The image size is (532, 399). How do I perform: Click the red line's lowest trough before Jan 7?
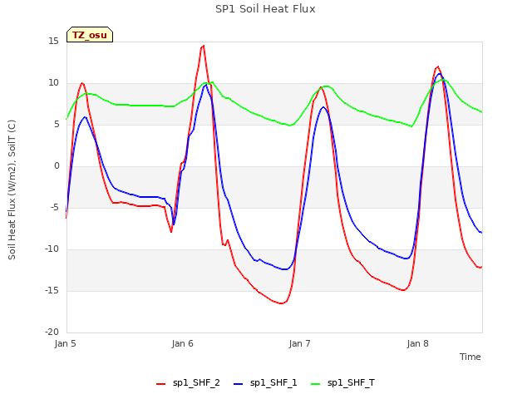(x=281, y=303)
